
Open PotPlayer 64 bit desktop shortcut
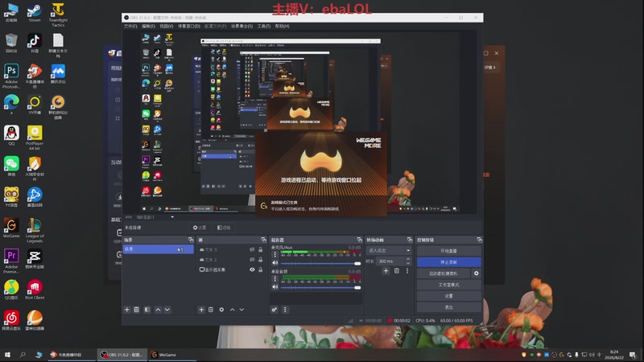[x=35, y=138]
